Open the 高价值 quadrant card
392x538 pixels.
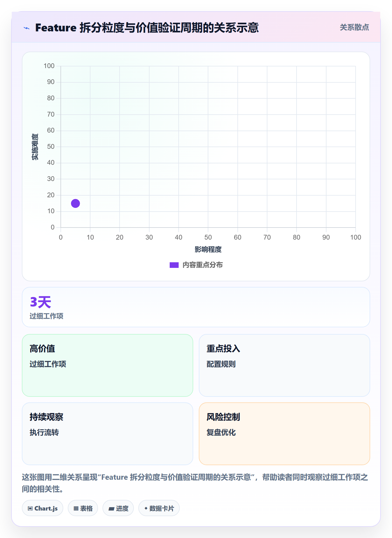tap(108, 365)
